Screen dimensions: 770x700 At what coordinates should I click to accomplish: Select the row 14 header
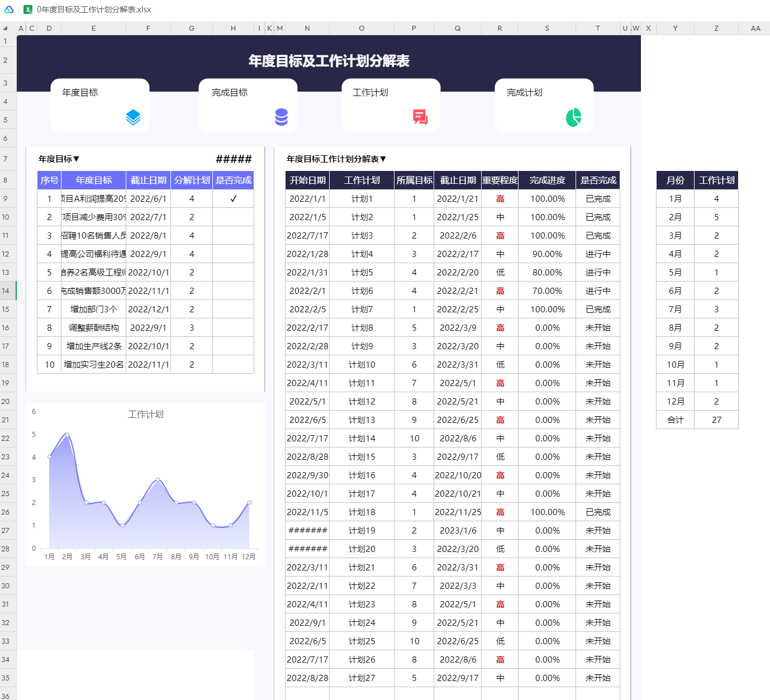(6, 291)
